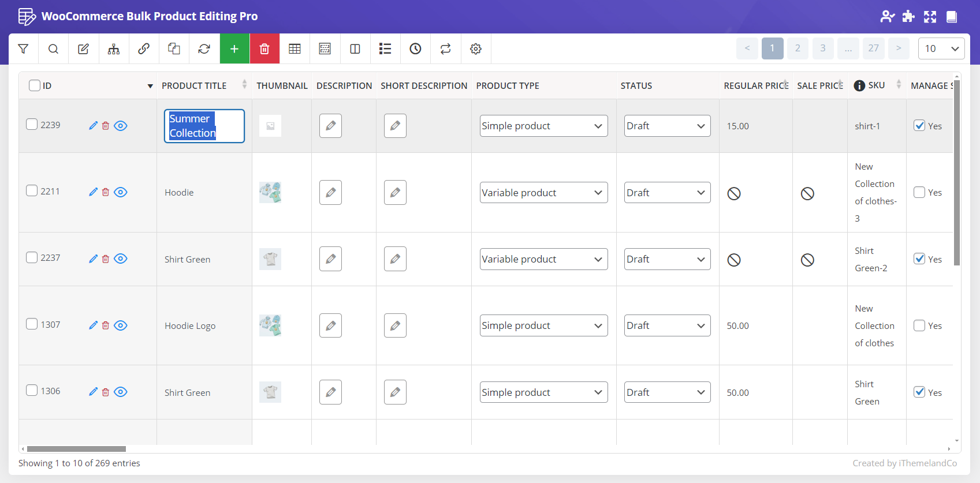Uncheck Manage Stock for Shirt Green 2237
The image size is (980, 483).
pos(919,259)
